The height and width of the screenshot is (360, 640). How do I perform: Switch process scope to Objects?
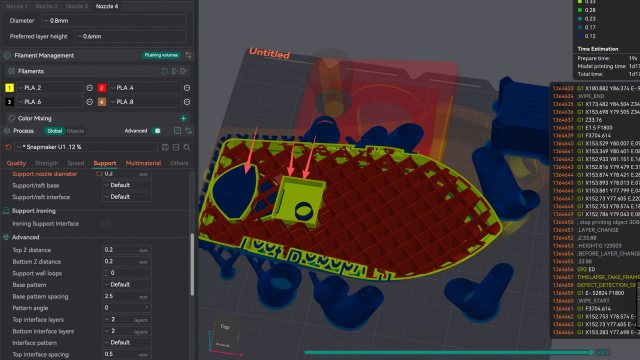click(75, 131)
